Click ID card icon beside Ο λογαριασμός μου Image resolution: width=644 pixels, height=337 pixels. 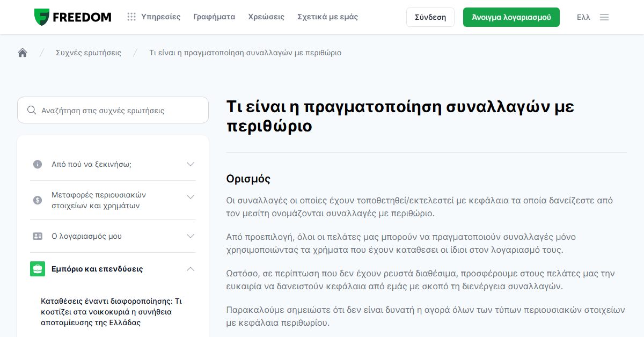(38, 236)
